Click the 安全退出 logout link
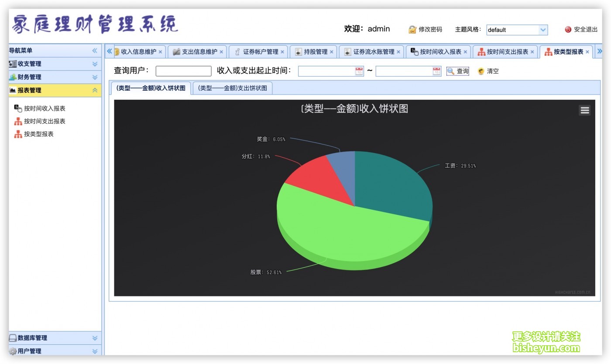 point(581,30)
